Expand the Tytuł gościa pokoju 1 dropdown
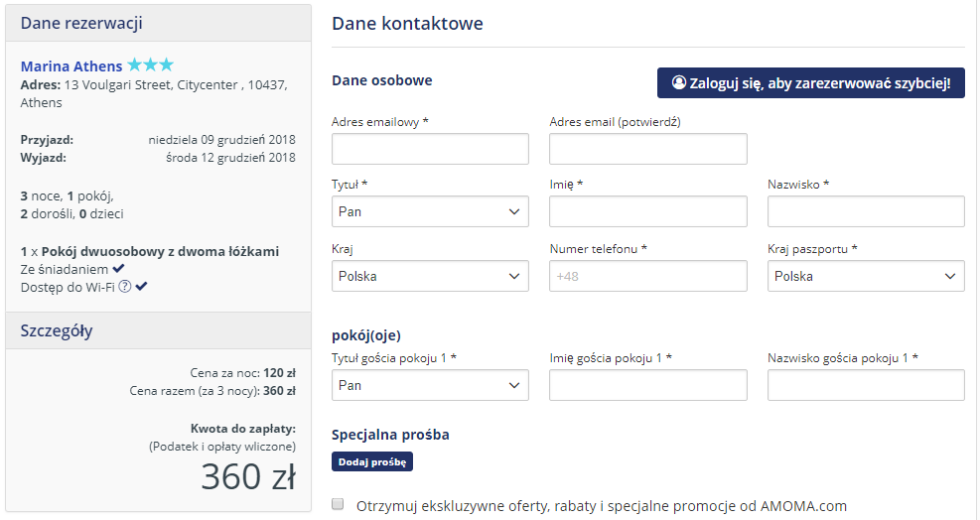Image resolution: width=980 pixels, height=520 pixels. click(430, 385)
